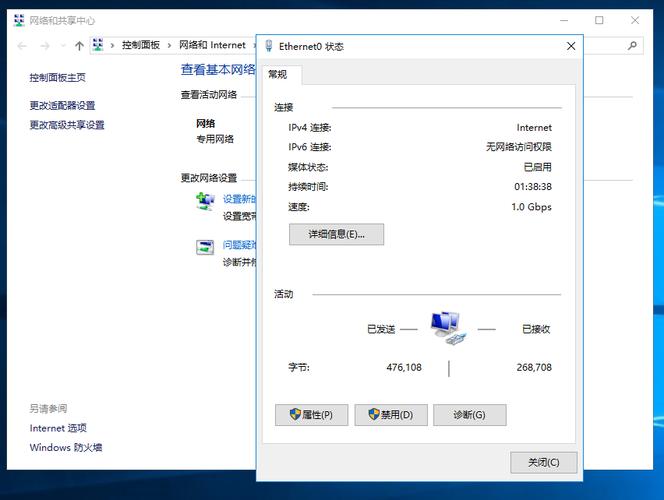
Task: Close the Ethernet0 状态 dialog with X
Action: [571, 46]
